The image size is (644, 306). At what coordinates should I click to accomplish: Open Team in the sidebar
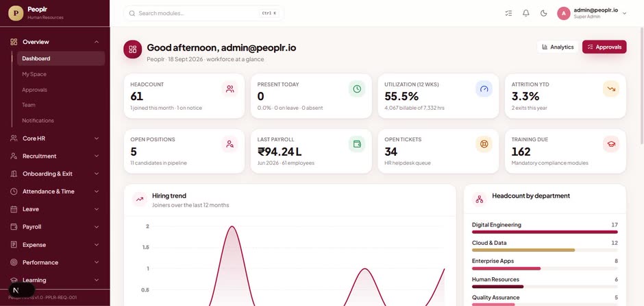point(28,105)
